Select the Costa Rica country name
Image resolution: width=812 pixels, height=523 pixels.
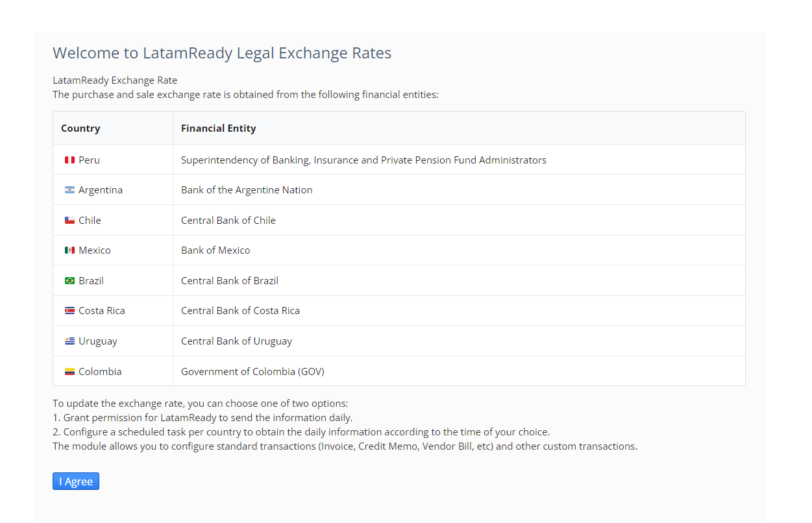tap(102, 311)
